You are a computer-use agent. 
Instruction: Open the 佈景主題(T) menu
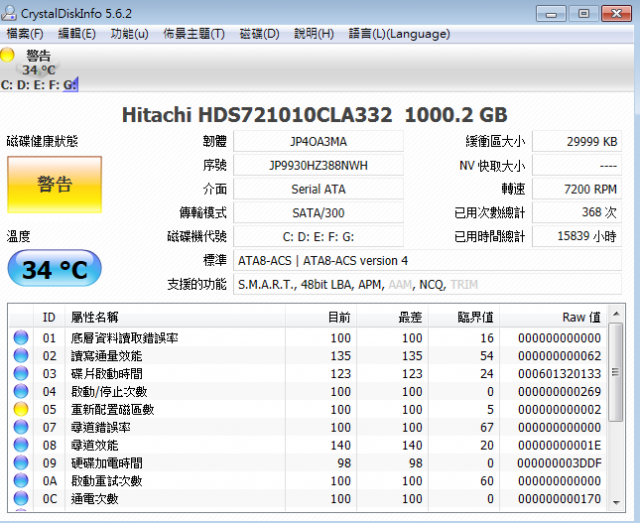194,33
